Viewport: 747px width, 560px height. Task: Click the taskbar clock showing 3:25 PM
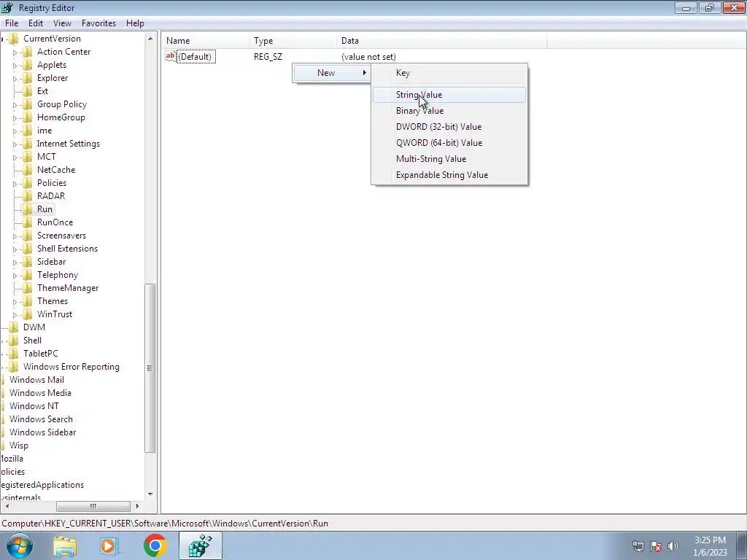(x=711, y=546)
